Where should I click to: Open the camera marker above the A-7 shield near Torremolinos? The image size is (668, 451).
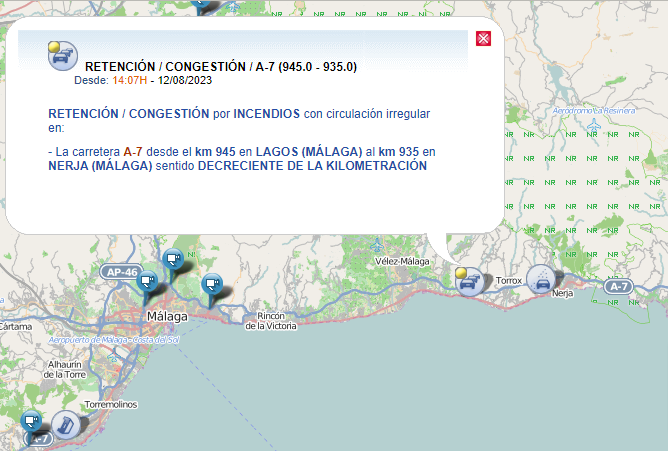32,421
